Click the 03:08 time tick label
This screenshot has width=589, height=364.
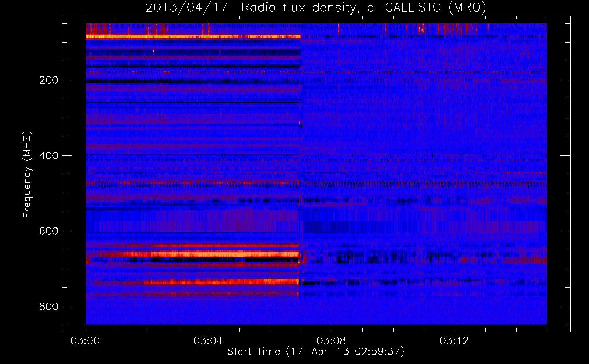pos(331,341)
